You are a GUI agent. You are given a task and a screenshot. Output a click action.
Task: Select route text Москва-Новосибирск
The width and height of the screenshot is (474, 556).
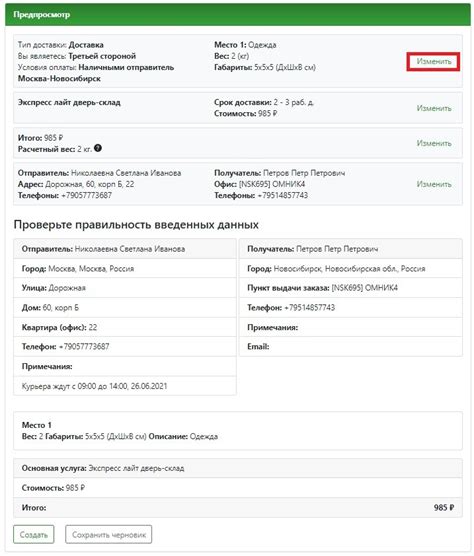pos(59,79)
